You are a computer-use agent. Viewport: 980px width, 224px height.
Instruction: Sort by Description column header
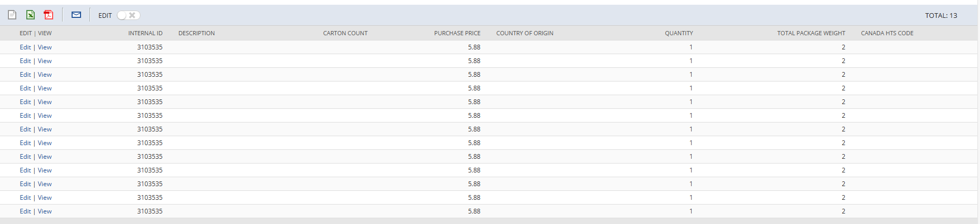click(196, 33)
